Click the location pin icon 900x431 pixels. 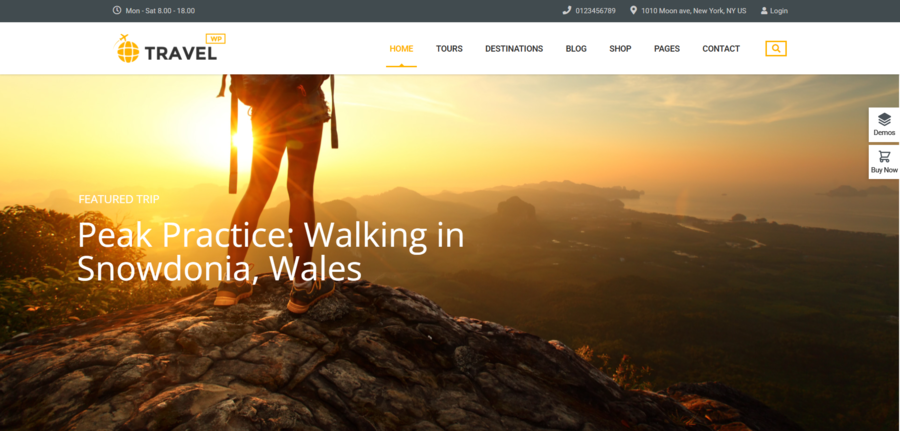[633, 11]
